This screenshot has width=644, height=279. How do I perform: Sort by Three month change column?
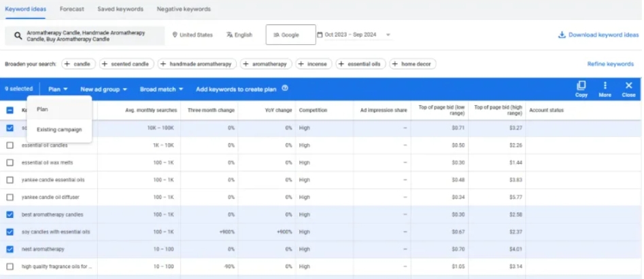211,110
